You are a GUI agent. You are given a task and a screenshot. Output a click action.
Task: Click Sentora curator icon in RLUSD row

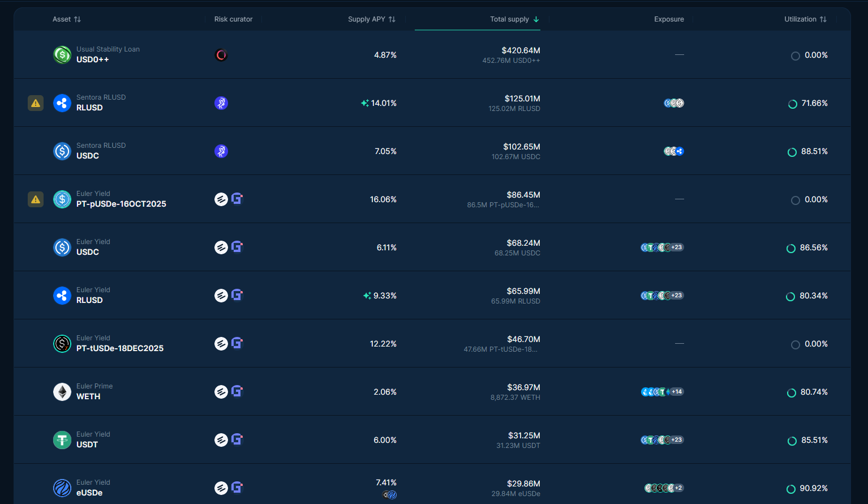click(x=221, y=103)
